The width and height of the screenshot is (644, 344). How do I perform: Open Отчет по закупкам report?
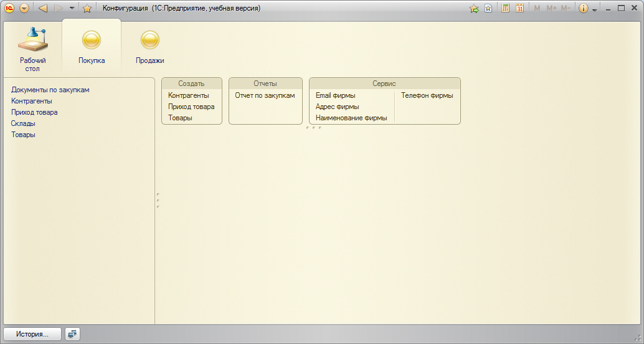tap(265, 95)
